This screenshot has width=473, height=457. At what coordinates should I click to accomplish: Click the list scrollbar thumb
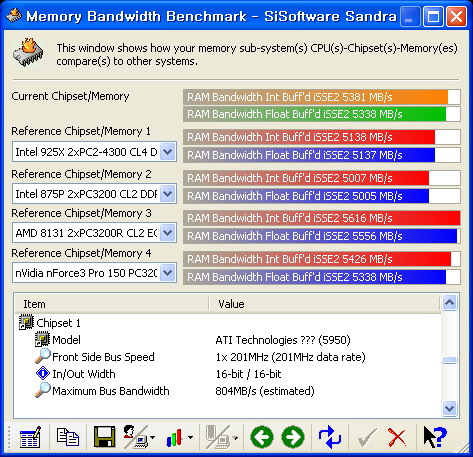coord(449,360)
